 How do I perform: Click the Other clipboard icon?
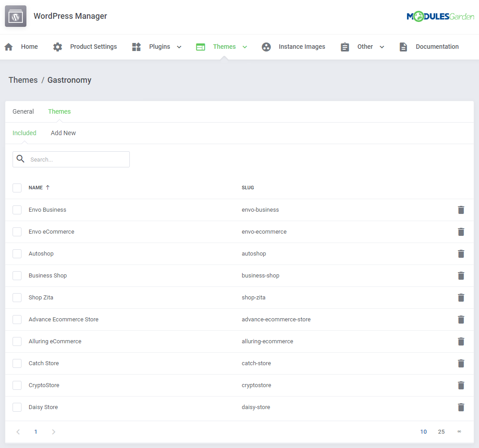click(345, 47)
